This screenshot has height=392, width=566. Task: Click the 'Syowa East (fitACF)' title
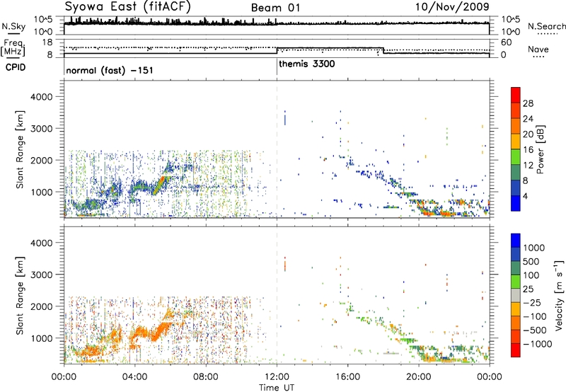(128, 6)
